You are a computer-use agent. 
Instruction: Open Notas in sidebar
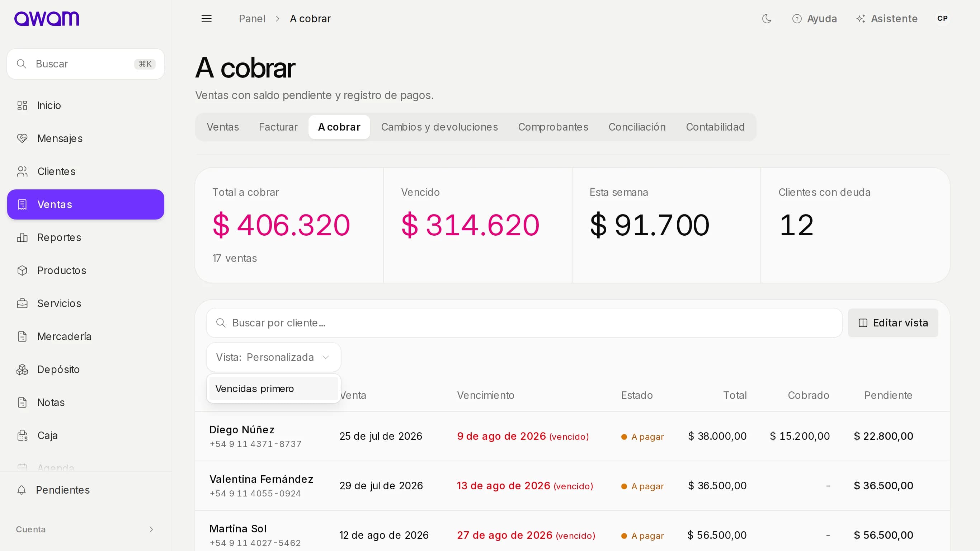coord(86,402)
